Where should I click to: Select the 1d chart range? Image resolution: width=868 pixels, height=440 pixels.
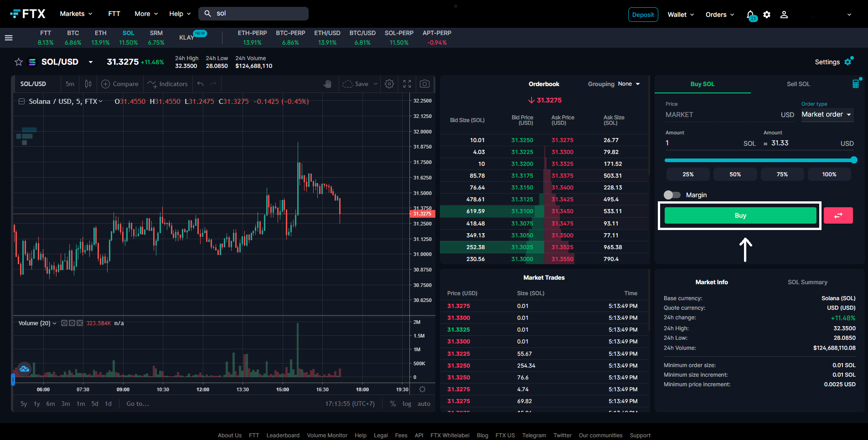108,404
